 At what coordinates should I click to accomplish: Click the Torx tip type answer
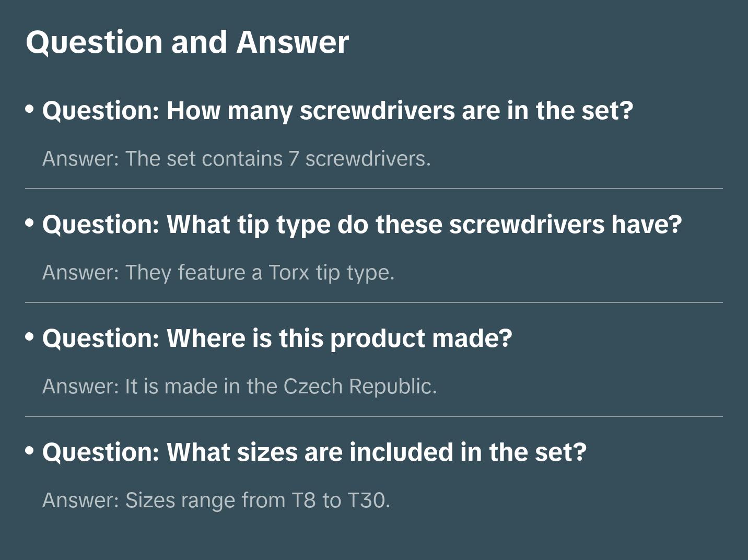tap(218, 273)
